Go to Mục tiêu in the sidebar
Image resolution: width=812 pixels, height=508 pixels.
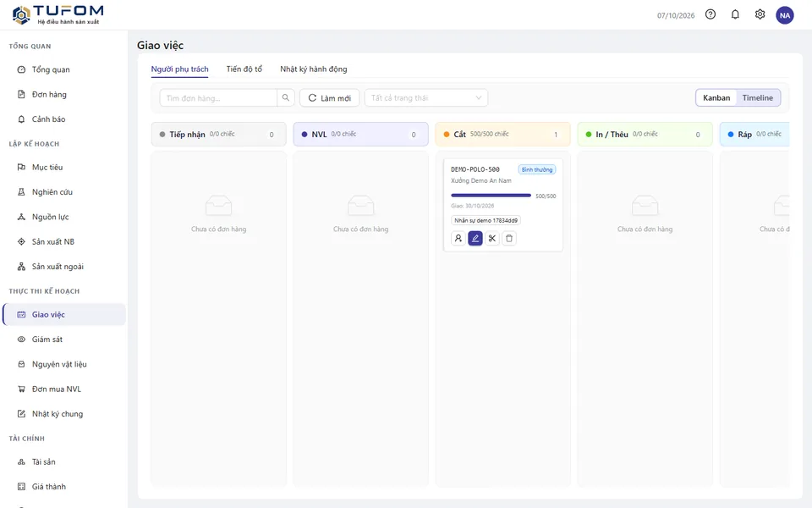[x=63, y=167]
